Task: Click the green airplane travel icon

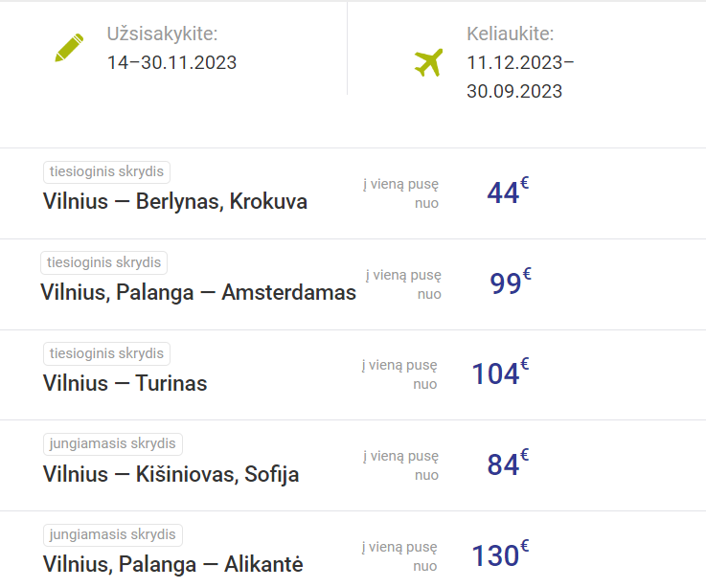Action: (x=428, y=62)
